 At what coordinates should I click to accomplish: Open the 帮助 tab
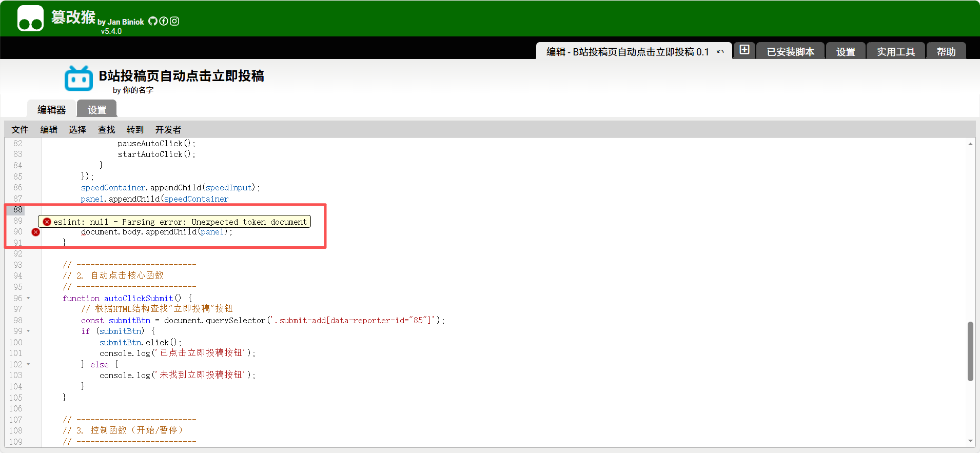click(x=946, y=52)
